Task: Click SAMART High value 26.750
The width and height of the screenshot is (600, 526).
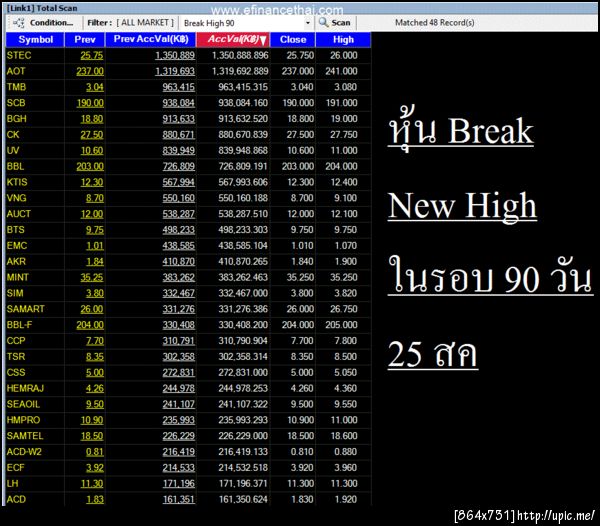Action: (x=344, y=309)
